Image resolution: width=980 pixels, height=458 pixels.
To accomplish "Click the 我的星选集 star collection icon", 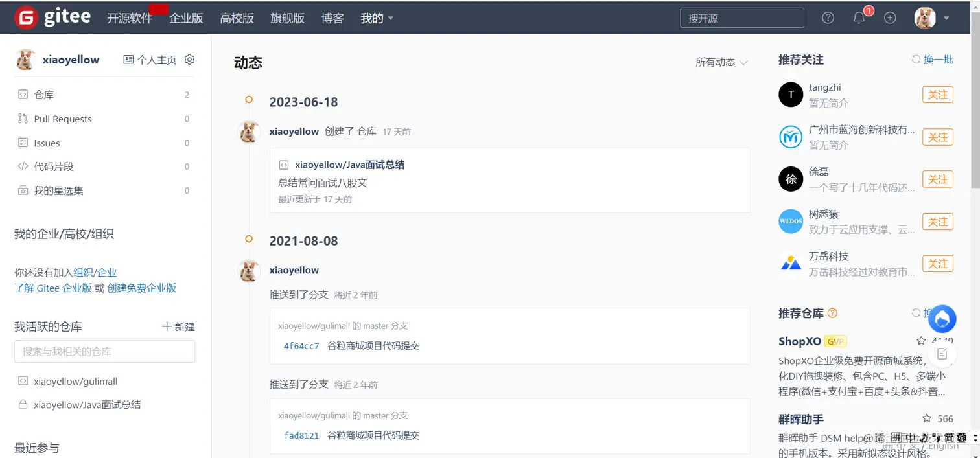I will (x=23, y=190).
